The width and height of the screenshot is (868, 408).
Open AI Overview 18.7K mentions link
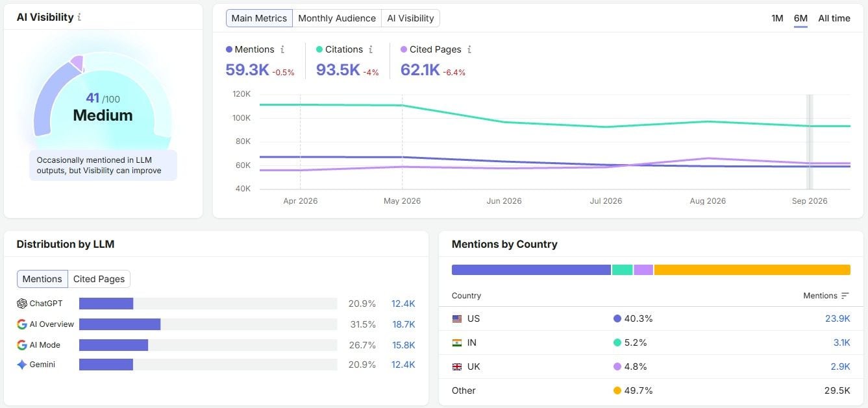(x=403, y=324)
